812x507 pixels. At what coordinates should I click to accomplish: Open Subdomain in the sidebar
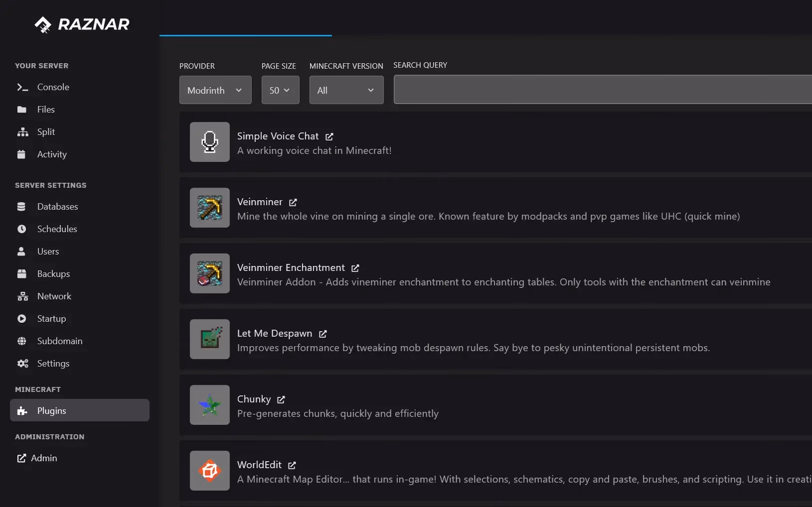[80, 341]
